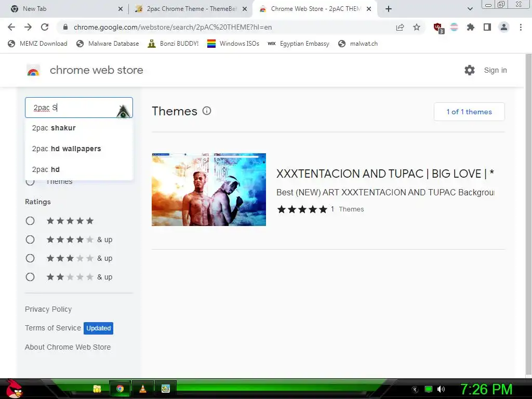The width and height of the screenshot is (532, 399).
Task: Open Bonzi BUDDY! bookmark
Action: 174,44
